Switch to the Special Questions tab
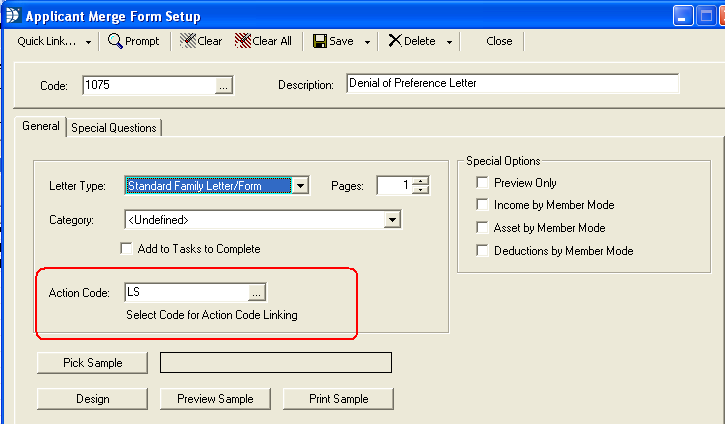 tap(114, 128)
